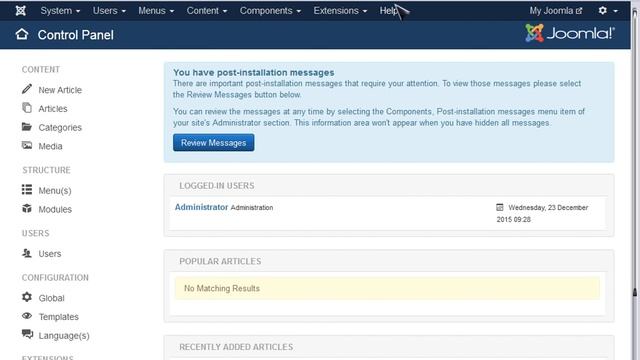
Task: Click the 'No Matching Results' notice
Action: pos(387,288)
